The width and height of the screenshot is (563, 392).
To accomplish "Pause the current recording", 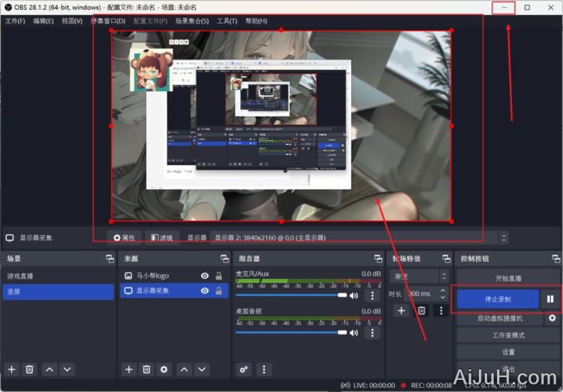I will point(550,299).
